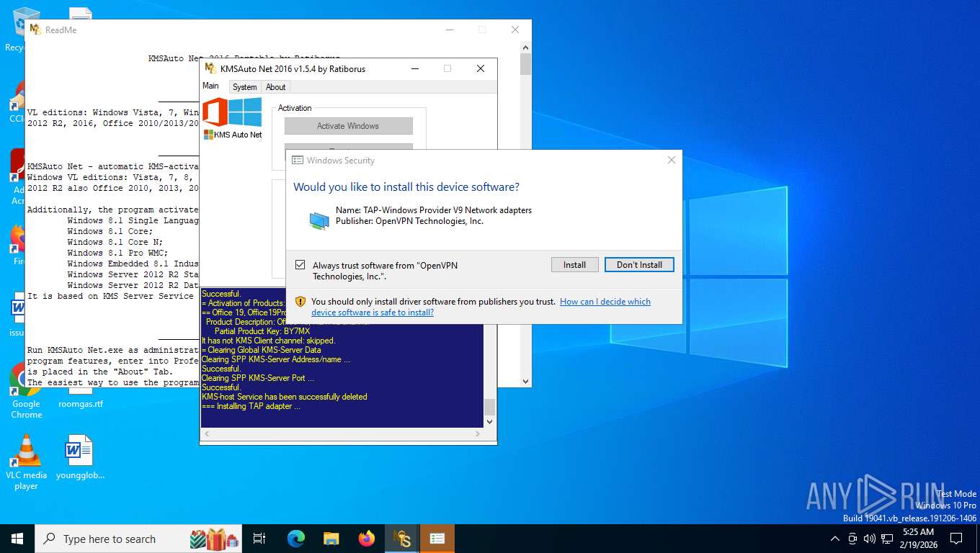
Task: Click 'Partial Product Key: BY7MX' log line
Action: pos(262,331)
